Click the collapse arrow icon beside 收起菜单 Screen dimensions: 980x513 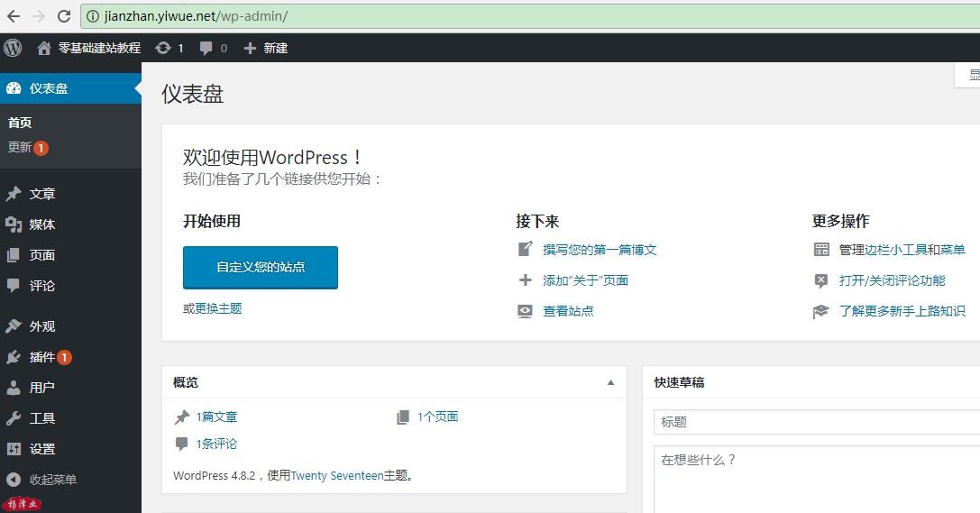pos(14,480)
